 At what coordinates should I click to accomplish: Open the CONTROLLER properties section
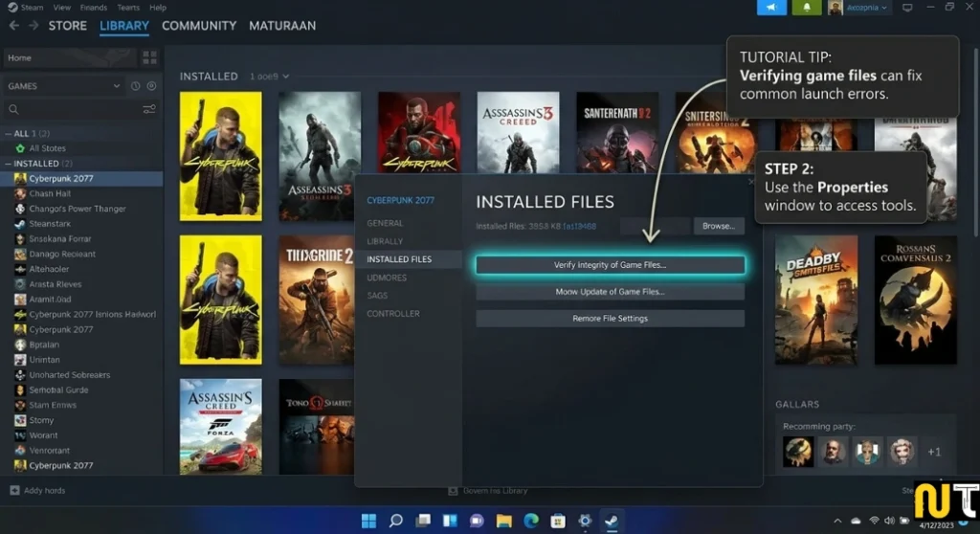[393, 314]
